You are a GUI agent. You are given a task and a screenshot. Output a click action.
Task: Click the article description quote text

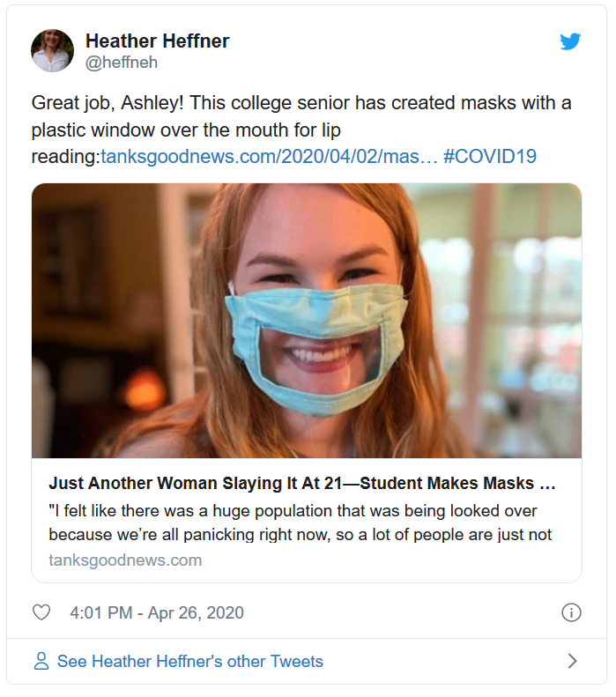pyautogui.click(x=300, y=523)
